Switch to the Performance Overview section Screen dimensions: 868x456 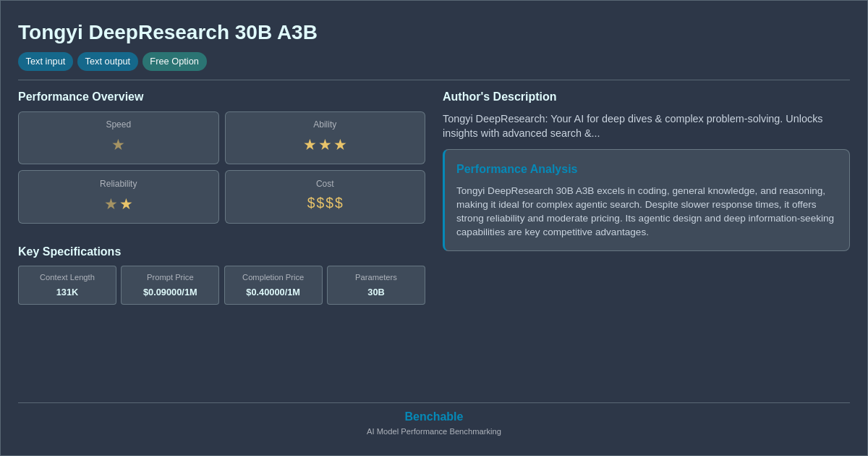tap(80, 96)
